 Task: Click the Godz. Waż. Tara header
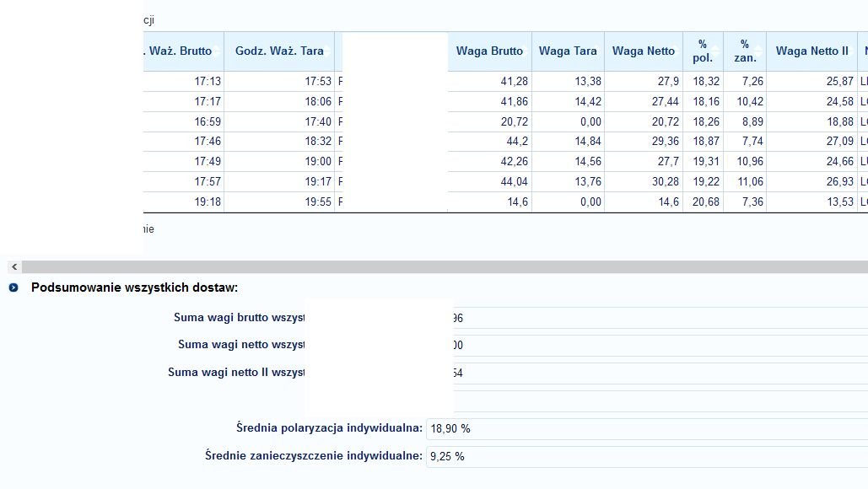[x=279, y=51]
